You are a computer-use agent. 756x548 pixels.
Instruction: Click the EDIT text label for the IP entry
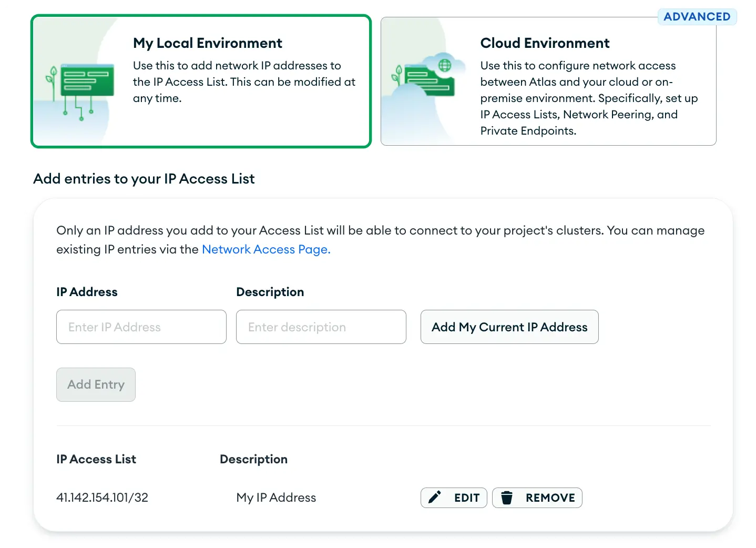pyautogui.click(x=467, y=498)
